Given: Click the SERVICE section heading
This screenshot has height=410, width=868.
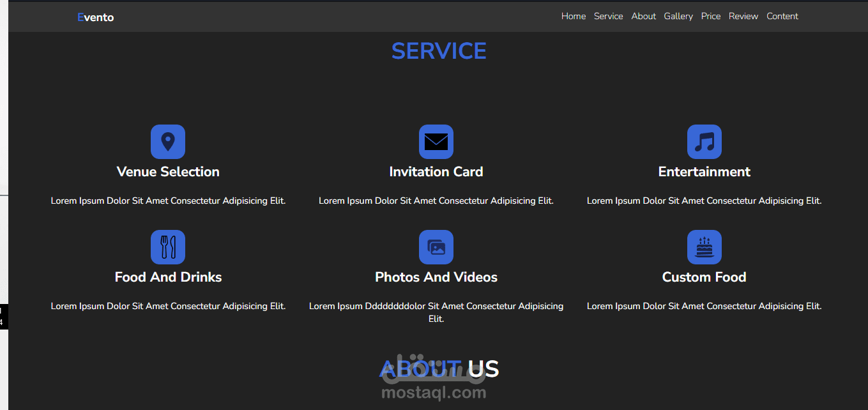Looking at the screenshot, I should point(439,51).
